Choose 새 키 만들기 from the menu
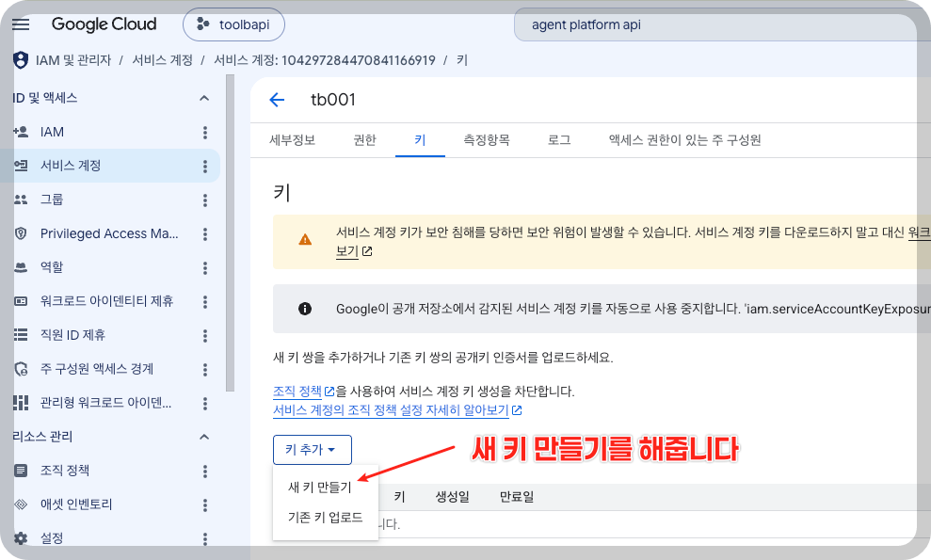The height and width of the screenshot is (560, 931). 319,488
